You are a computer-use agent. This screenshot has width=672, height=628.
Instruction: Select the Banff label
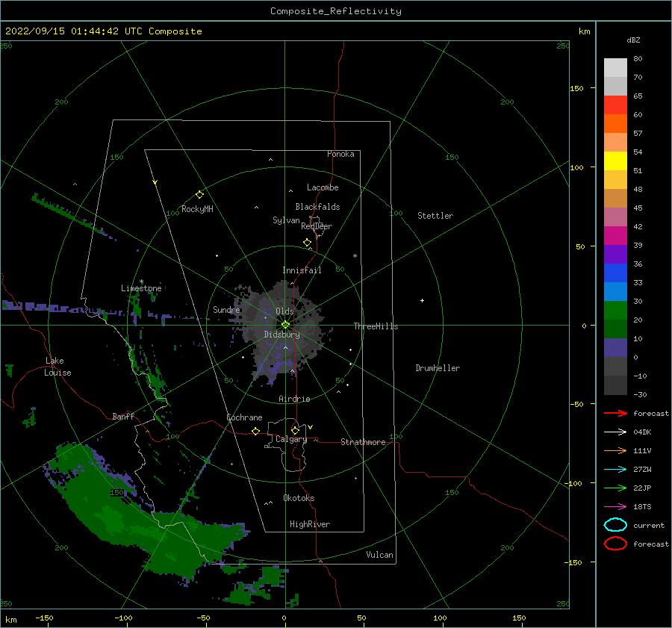[123, 416]
